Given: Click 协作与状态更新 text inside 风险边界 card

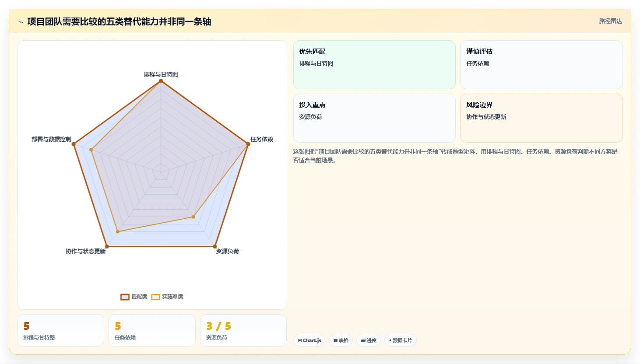Looking at the screenshot, I should [x=486, y=117].
